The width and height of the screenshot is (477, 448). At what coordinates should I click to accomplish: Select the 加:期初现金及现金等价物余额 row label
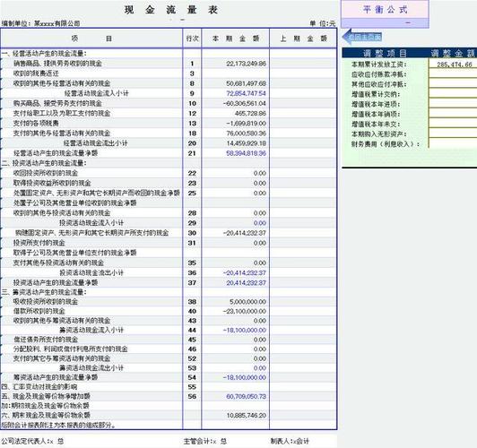(x=46, y=406)
